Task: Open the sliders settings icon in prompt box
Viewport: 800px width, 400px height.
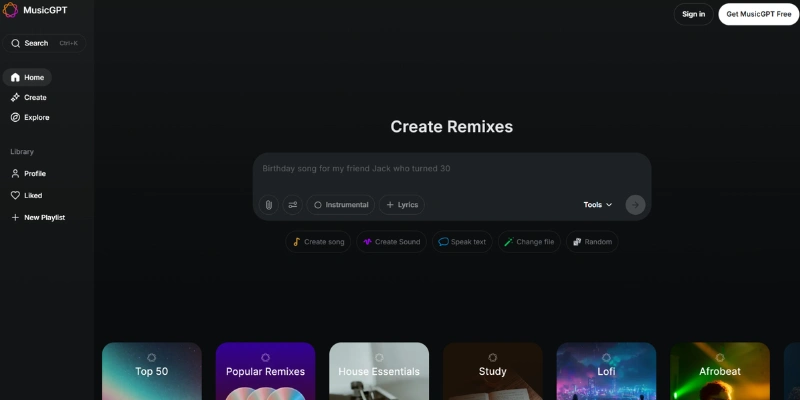Action: pyautogui.click(x=292, y=205)
